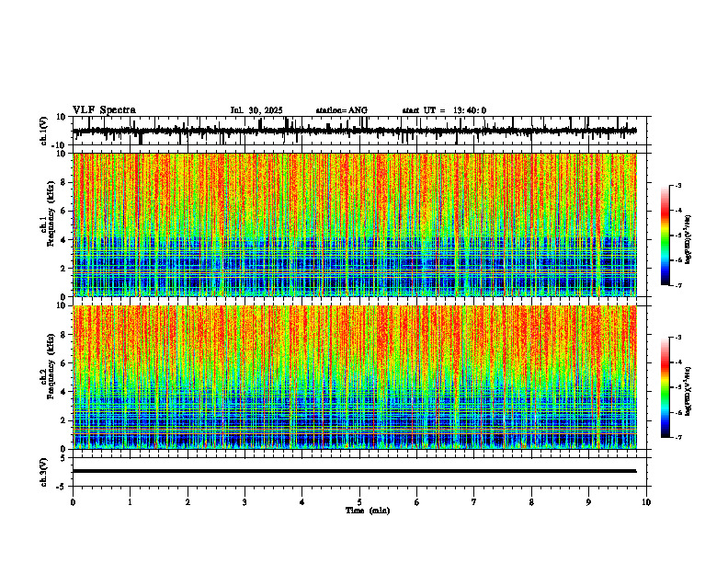Click the ch.2 color bar log(PSD) units label
This screenshot has width=728, height=563.
tap(688, 391)
